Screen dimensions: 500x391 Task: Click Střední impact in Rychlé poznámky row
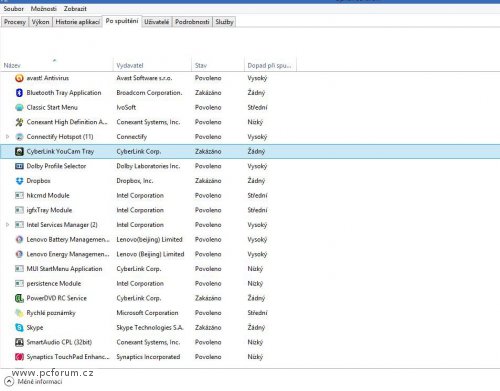coord(257,313)
